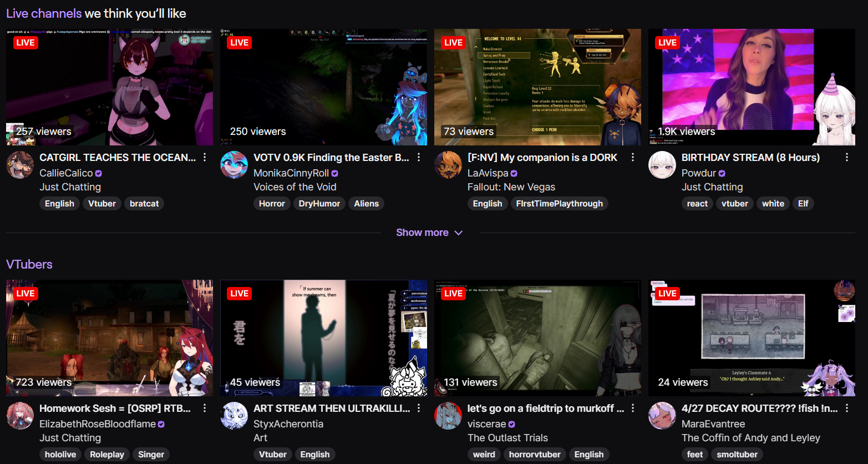The width and height of the screenshot is (868, 464).
Task: Watch StyxAcherontia's art stream thumbnail
Action: (x=323, y=338)
